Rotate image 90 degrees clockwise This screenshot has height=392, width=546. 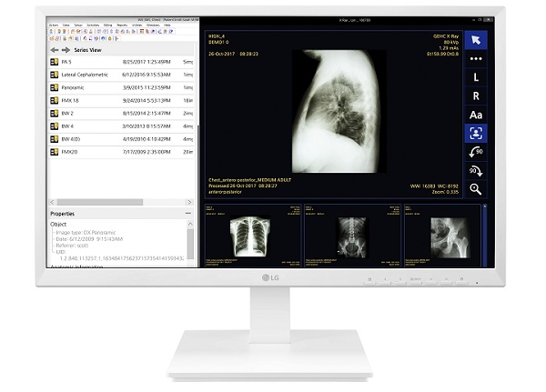click(x=476, y=171)
